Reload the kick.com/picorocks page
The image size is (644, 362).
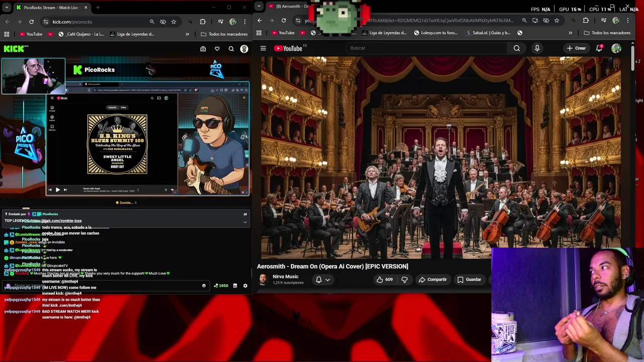coord(31,22)
